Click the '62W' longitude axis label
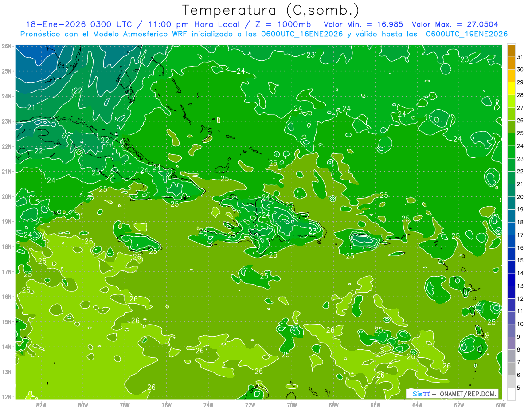The image size is (532, 411). pyautogui.click(x=459, y=405)
